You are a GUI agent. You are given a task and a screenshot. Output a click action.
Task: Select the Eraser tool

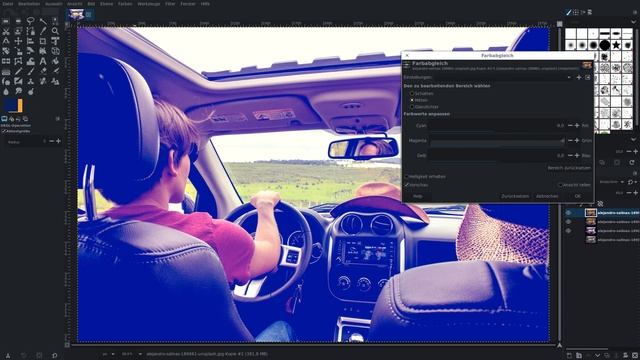pos(43,72)
